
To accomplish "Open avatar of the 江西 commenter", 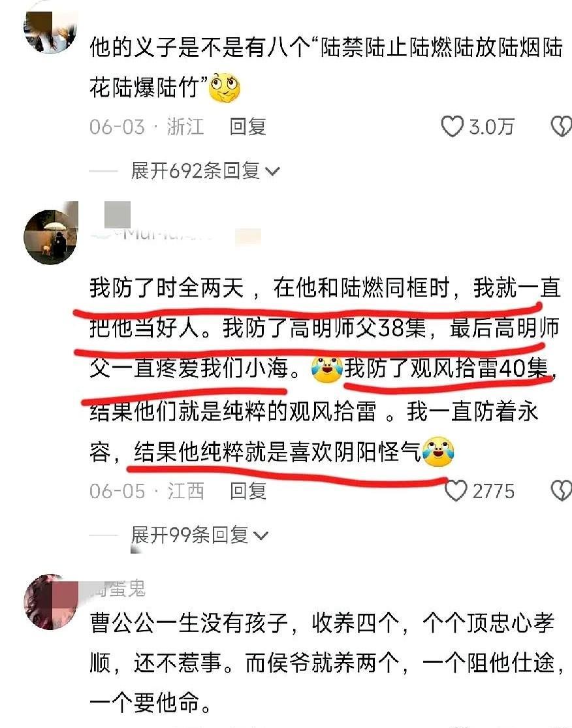I will [51, 237].
